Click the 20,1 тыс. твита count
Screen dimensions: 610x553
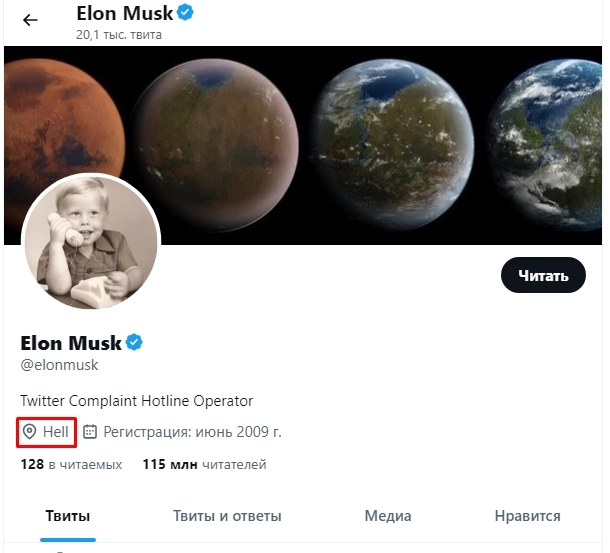(119, 35)
